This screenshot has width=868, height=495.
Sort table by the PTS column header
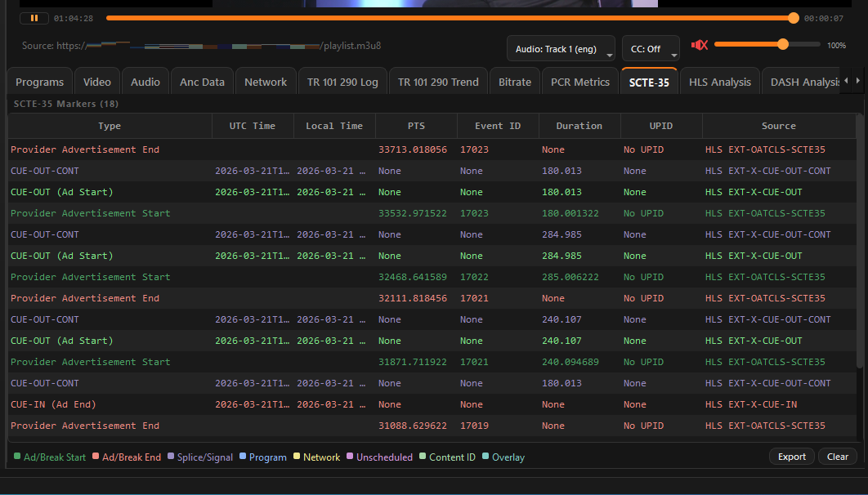pos(416,126)
